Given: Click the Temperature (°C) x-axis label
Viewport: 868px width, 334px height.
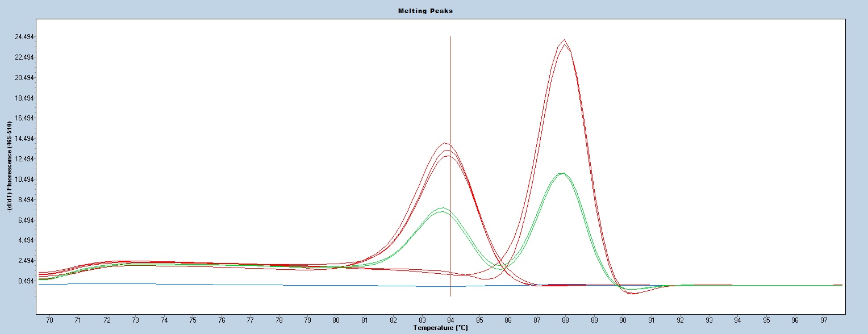Looking at the screenshot, I should pyautogui.click(x=441, y=328).
